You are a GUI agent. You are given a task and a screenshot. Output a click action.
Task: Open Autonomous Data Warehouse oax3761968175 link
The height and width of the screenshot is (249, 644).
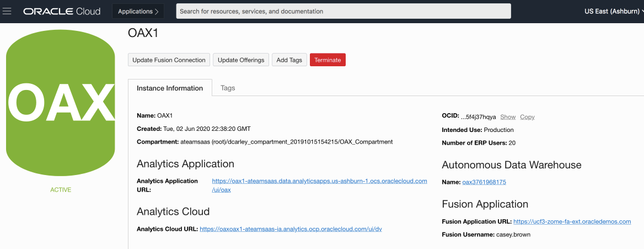tap(484, 182)
